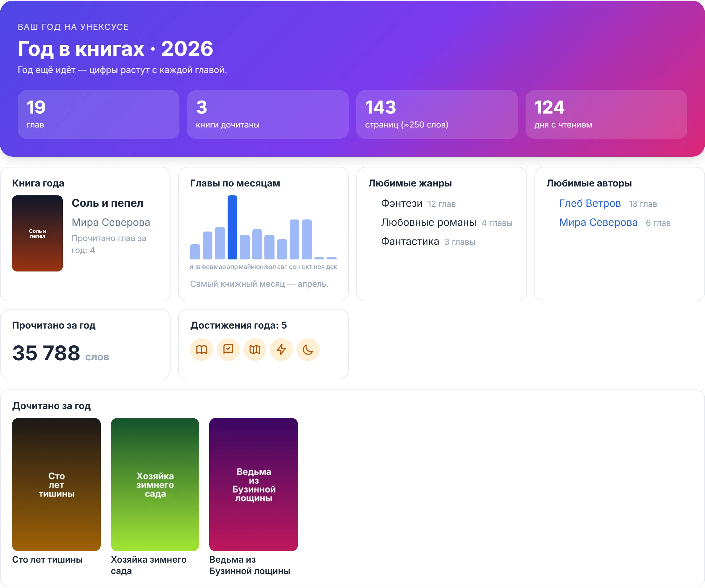The height and width of the screenshot is (588, 705).
Task: Click the 3 книги дочитаны stat card
Action: tap(268, 114)
